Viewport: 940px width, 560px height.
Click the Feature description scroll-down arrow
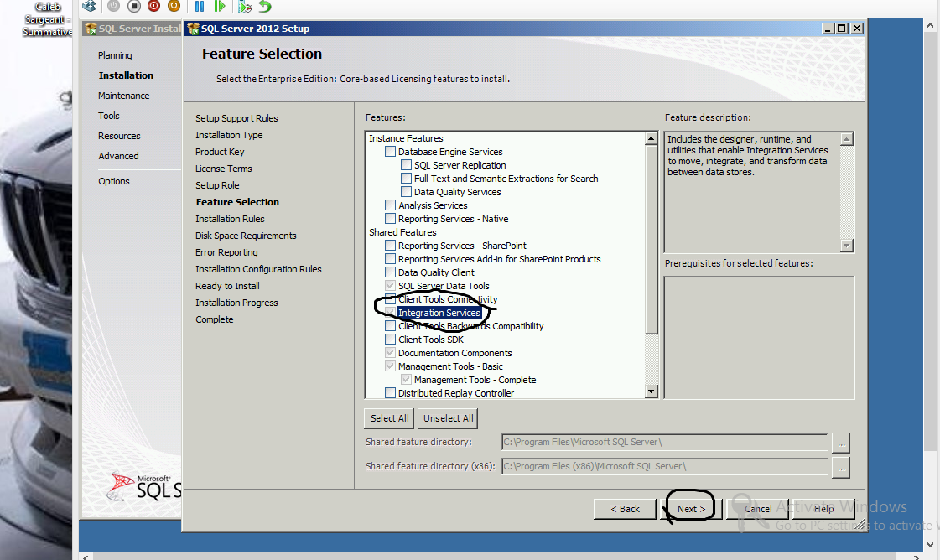(x=846, y=246)
